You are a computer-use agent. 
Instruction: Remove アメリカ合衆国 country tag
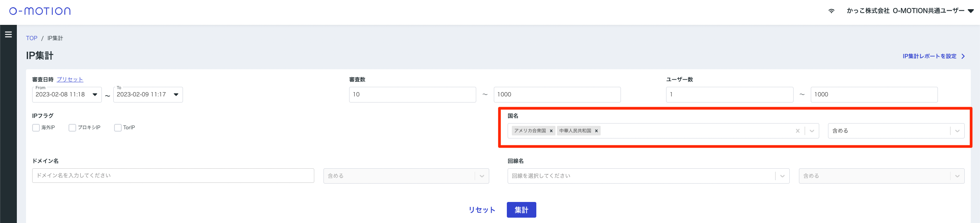coord(551,131)
